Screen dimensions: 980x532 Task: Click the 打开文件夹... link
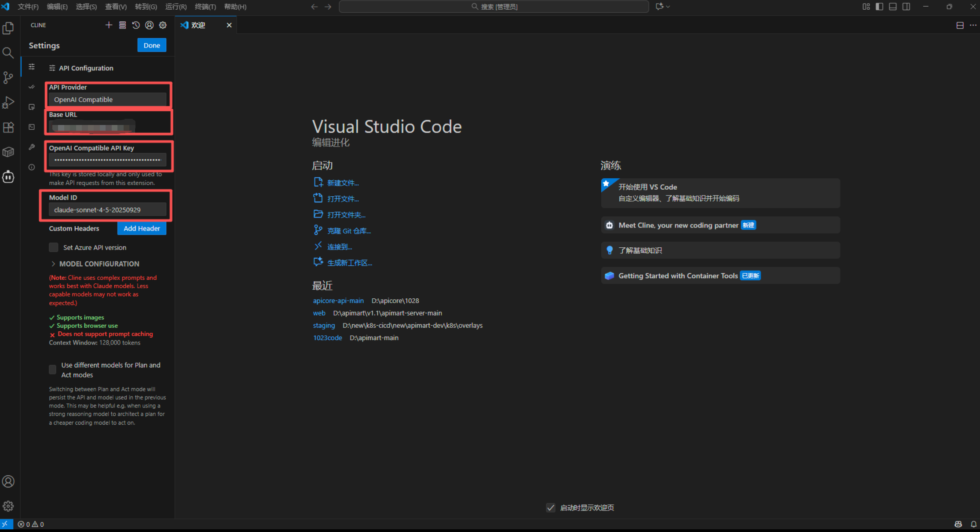pos(347,215)
